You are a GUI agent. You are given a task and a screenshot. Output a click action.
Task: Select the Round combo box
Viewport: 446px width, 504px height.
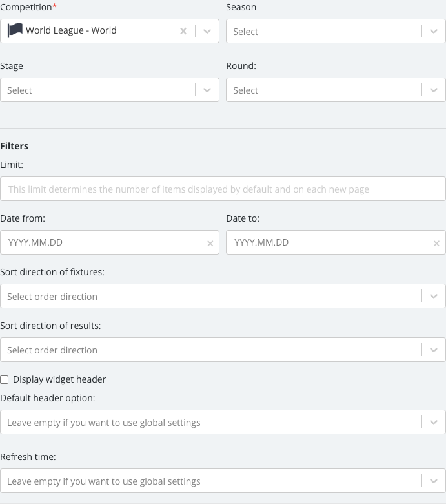(336, 90)
